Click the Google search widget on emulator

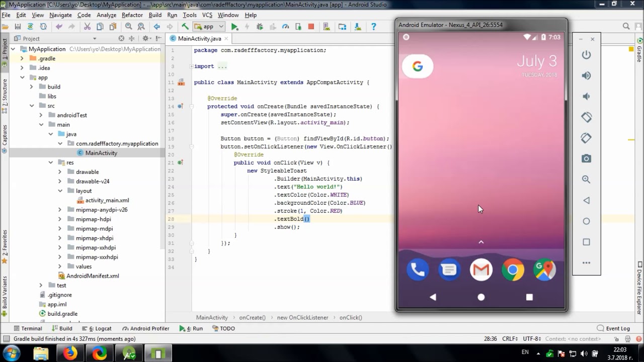point(418,66)
